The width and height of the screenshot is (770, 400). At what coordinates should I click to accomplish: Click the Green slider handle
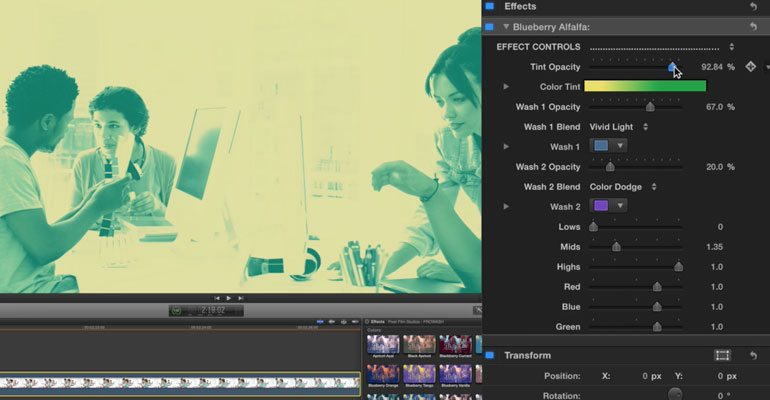coord(657,327)
